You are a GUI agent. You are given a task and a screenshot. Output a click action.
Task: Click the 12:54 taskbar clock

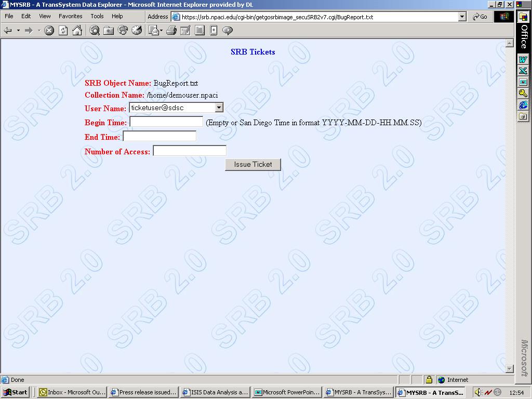516,393
